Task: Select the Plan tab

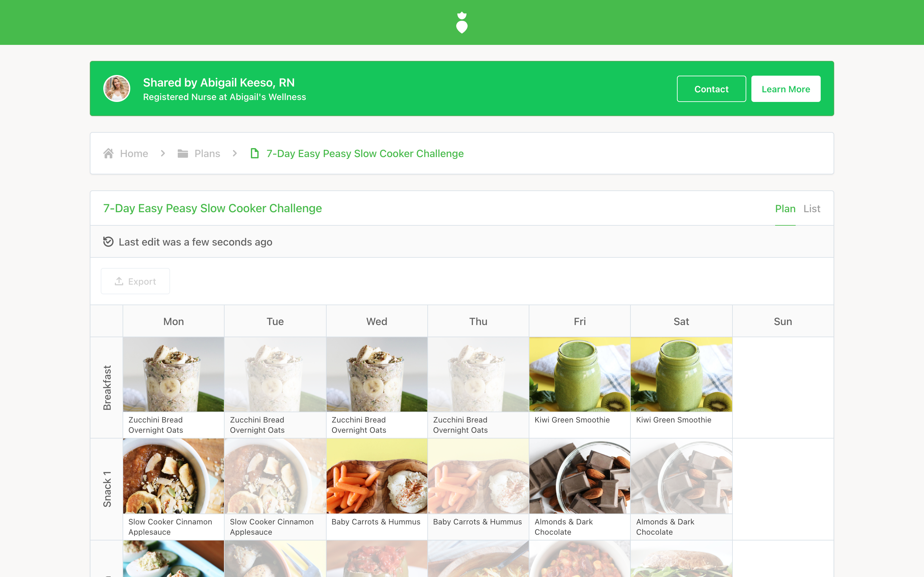Action: (785, 209)
